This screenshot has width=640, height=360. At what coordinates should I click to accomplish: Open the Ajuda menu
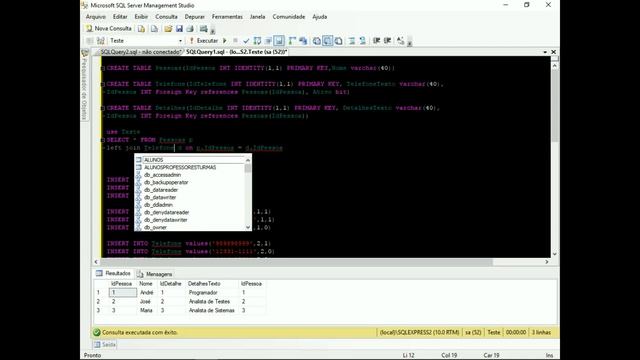coord(320,17)
